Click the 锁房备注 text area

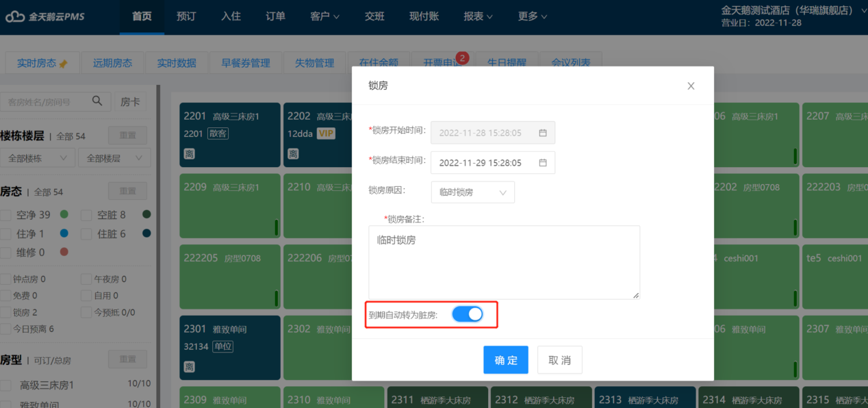tap(504, 262)
